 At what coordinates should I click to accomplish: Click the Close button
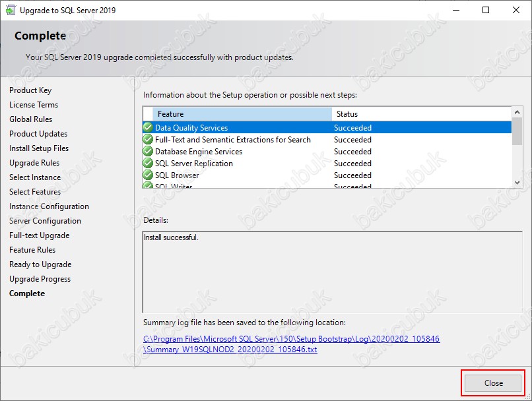click(492, 383)
